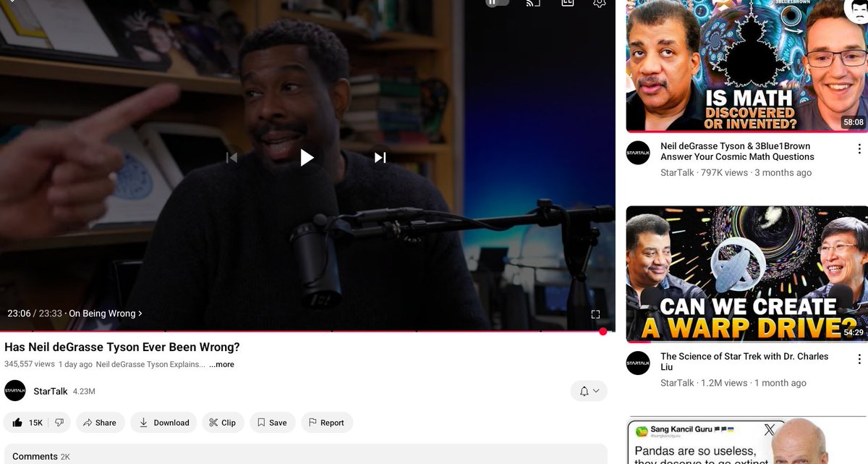Viewport: 868px width, 464px height.
Task: Click the 58:08 duration badge
Action: point(854,122)
